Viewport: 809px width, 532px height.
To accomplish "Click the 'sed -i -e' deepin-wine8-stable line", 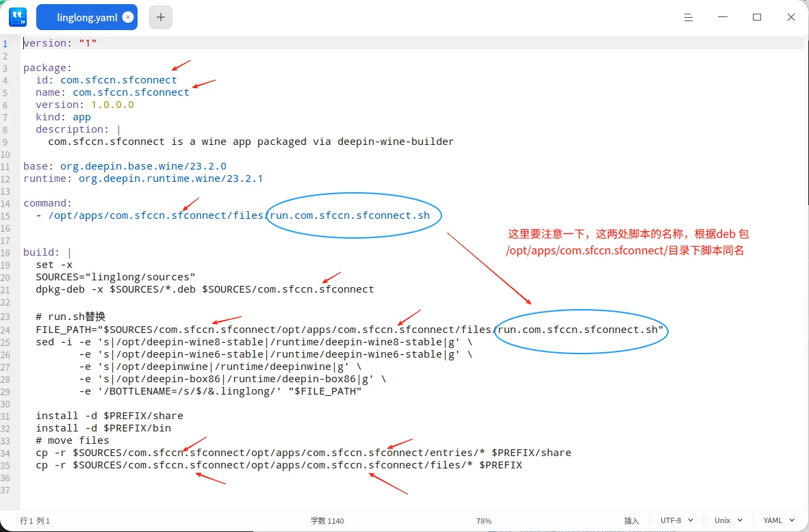I will 254,343.
